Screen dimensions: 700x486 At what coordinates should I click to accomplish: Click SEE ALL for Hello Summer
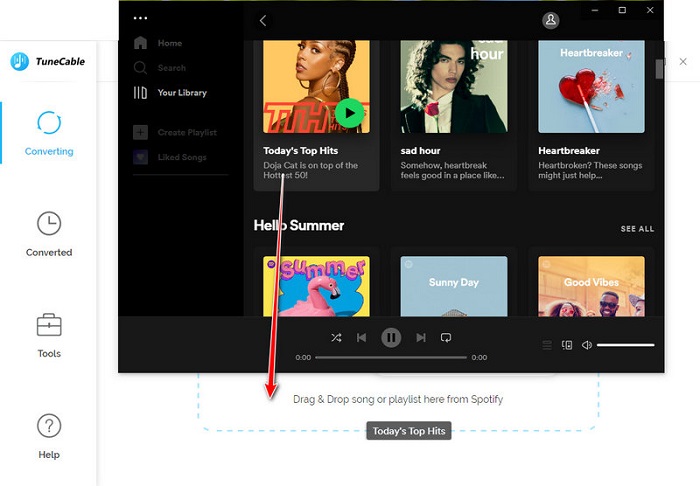637,229
